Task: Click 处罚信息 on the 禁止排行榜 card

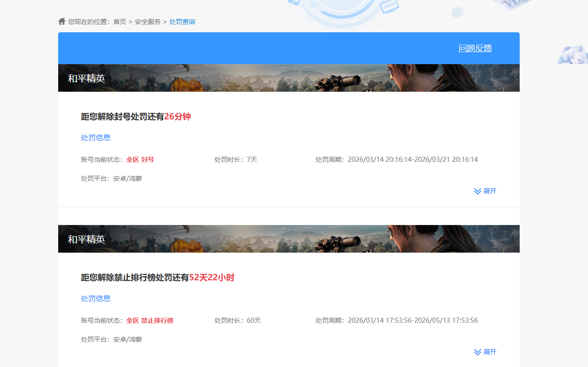Action: pyautogui.click(x=96, y=298)
